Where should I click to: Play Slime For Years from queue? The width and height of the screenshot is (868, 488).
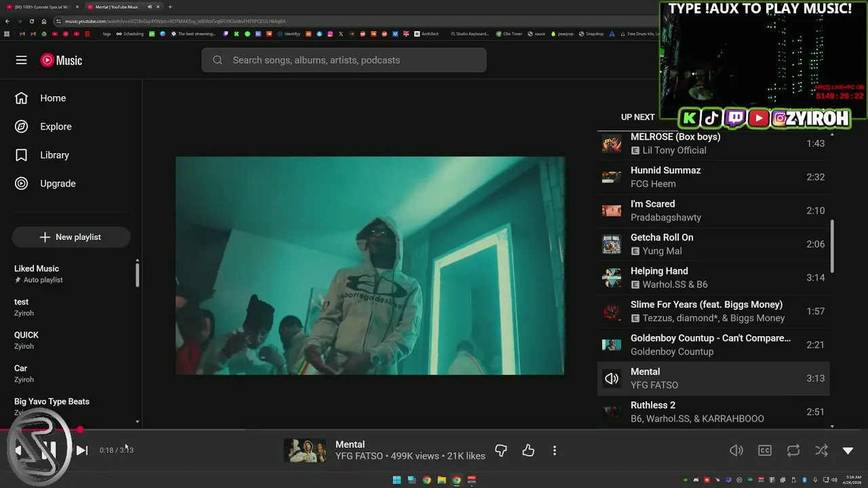pyautogui.click(x=713, y=311)
